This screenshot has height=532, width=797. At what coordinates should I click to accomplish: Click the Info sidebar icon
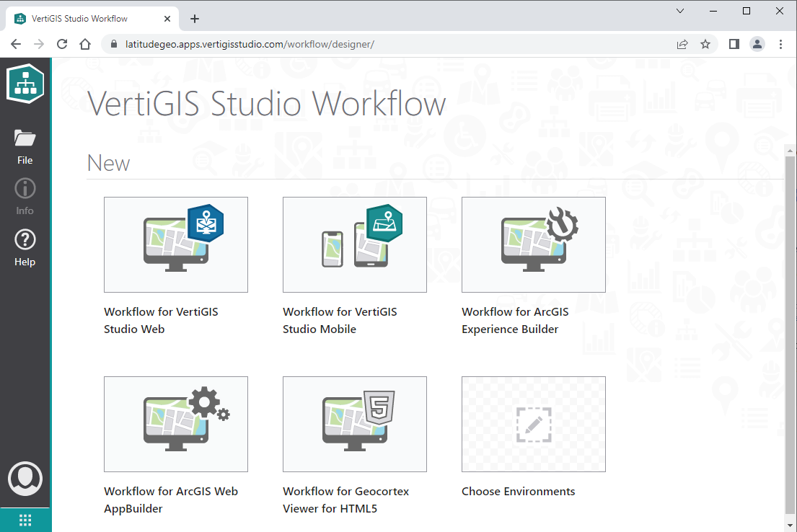25,195
